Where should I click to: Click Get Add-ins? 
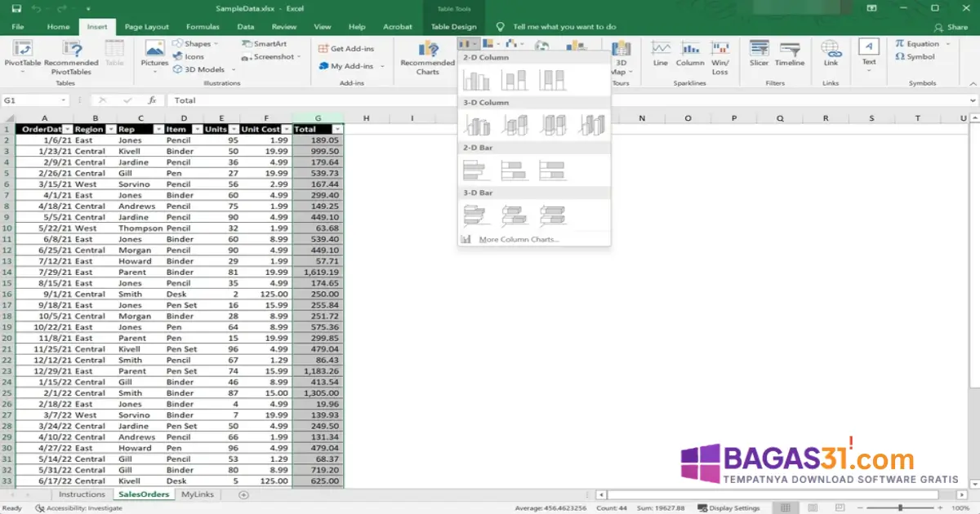coord(346,49)
